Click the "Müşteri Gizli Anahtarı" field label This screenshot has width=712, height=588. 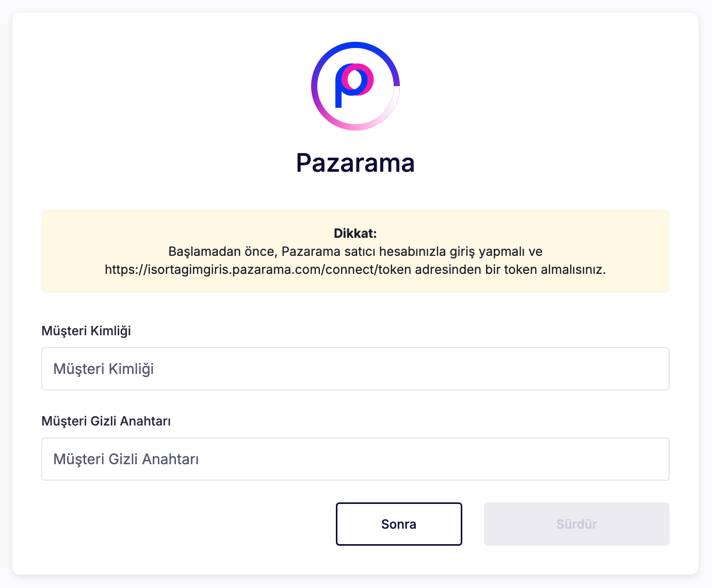[x=106, y=421]
